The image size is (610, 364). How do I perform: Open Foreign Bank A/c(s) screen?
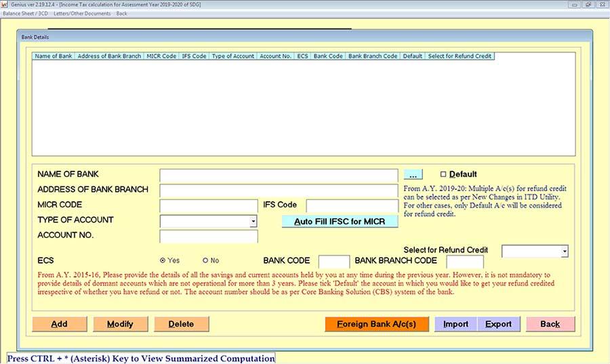tap(377, 324)
